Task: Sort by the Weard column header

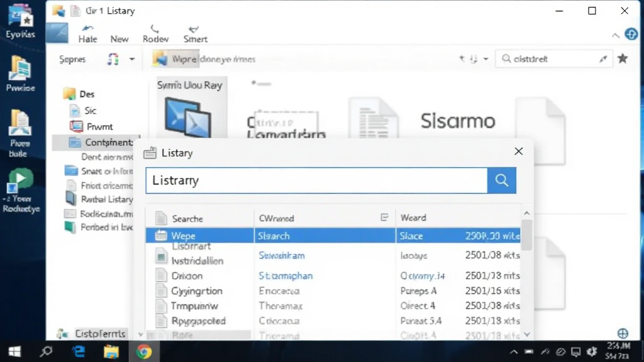Action: click(x=413, y=218)
